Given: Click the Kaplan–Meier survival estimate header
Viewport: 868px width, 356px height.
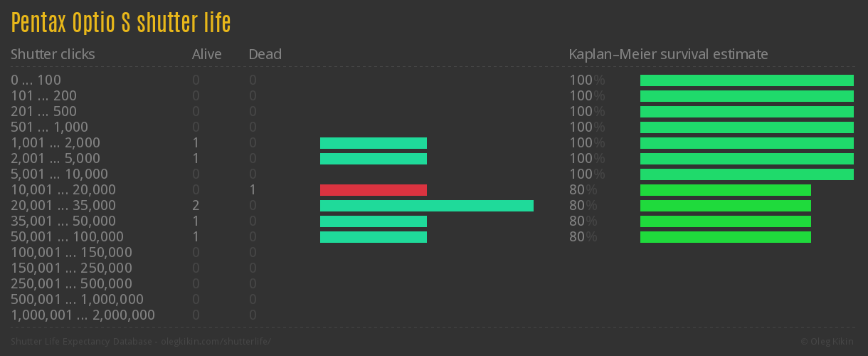Looking at the screenshot, I should [x=668, y=54].
